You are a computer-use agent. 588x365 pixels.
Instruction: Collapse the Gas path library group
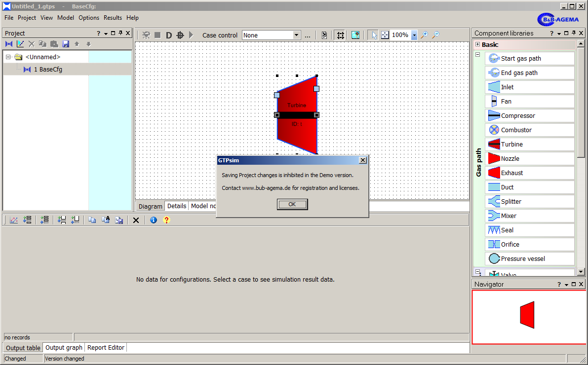[x=478, y=54]
